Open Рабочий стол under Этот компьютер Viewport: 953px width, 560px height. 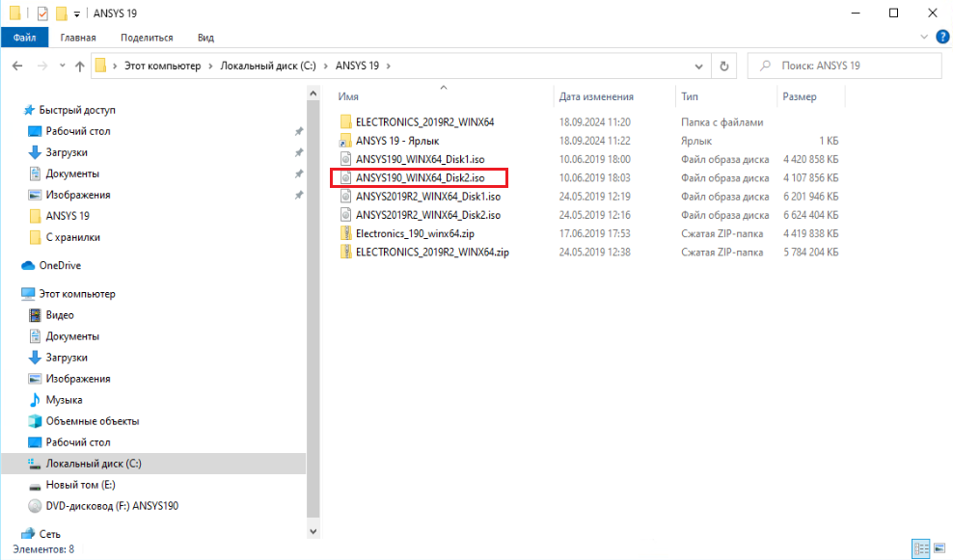coord(78,442)
